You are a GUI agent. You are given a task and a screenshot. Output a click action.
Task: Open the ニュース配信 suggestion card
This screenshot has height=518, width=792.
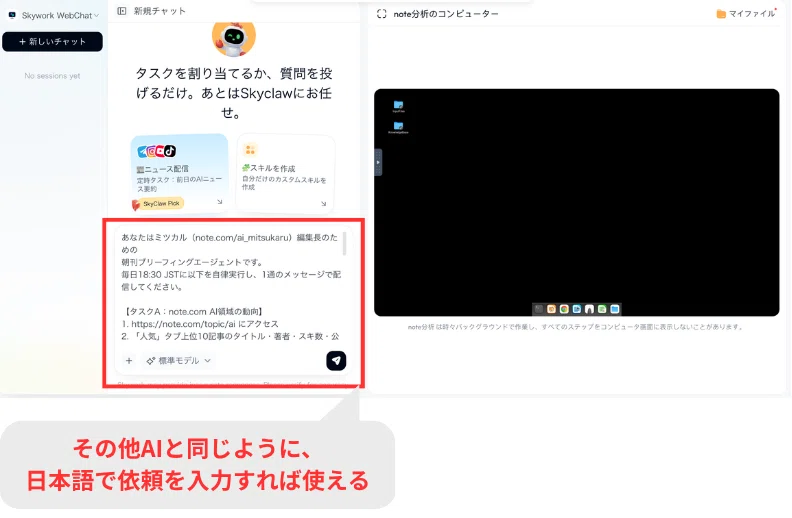coord(179,173)
